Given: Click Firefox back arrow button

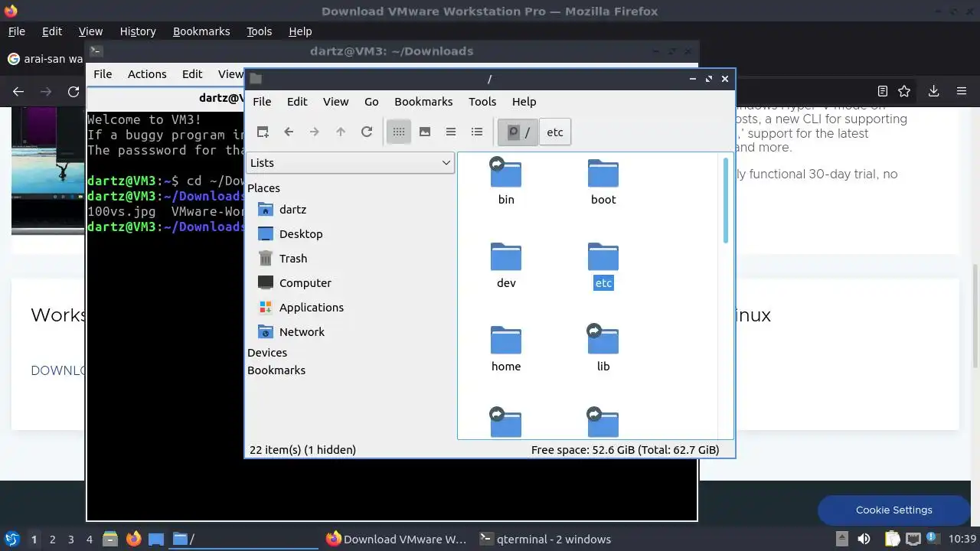Looking at the screenshot, I should click(18, 91).
